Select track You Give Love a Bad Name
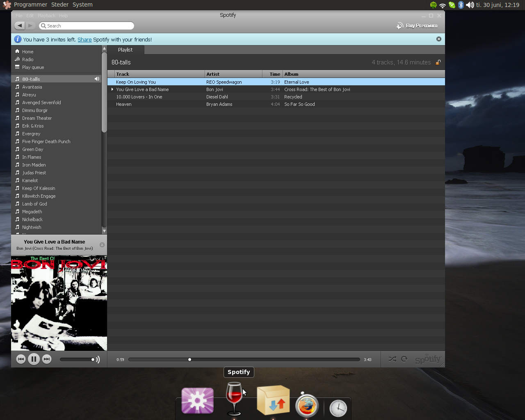Image resolution: width=525 pixels, height=420 pixels. pyautogui.click(x=276, y=89)
